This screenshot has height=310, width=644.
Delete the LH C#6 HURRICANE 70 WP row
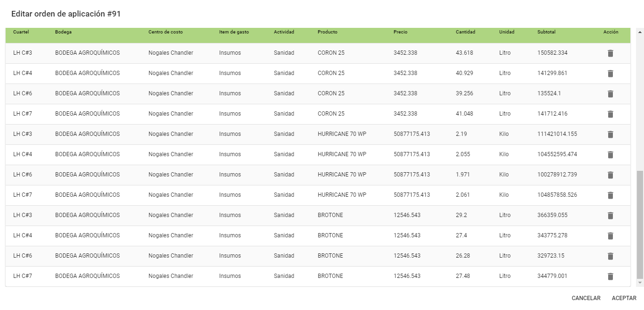[x=610, y=175]
